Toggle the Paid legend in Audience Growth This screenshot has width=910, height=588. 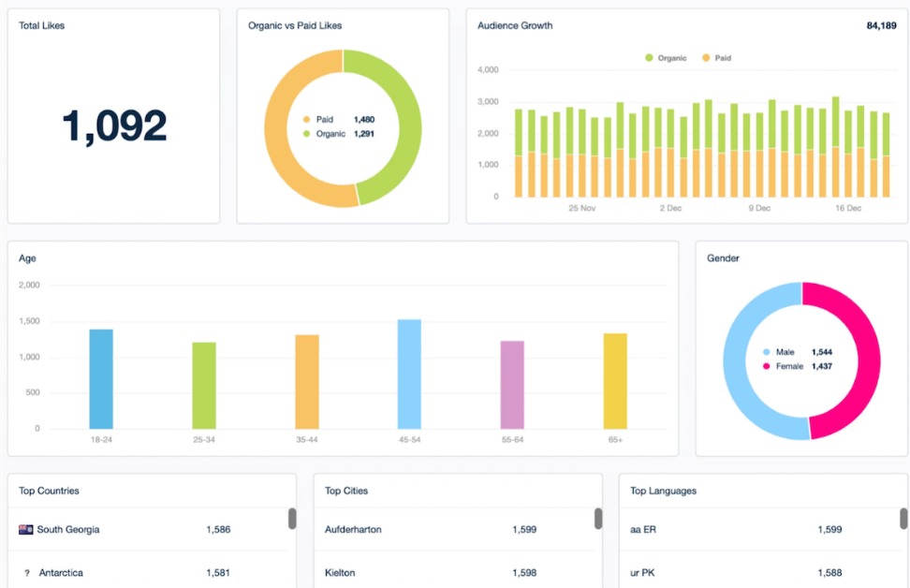click(717, 58)
